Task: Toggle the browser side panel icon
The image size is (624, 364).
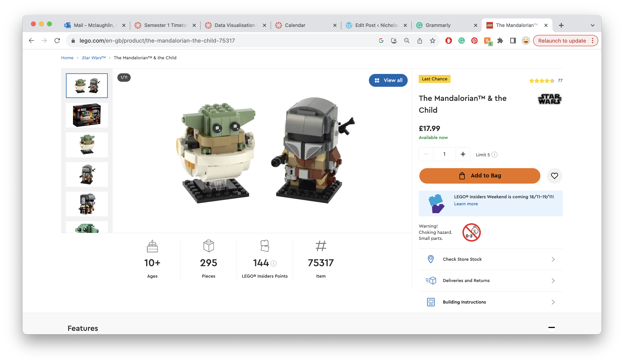Action: (x=513, y=41)
